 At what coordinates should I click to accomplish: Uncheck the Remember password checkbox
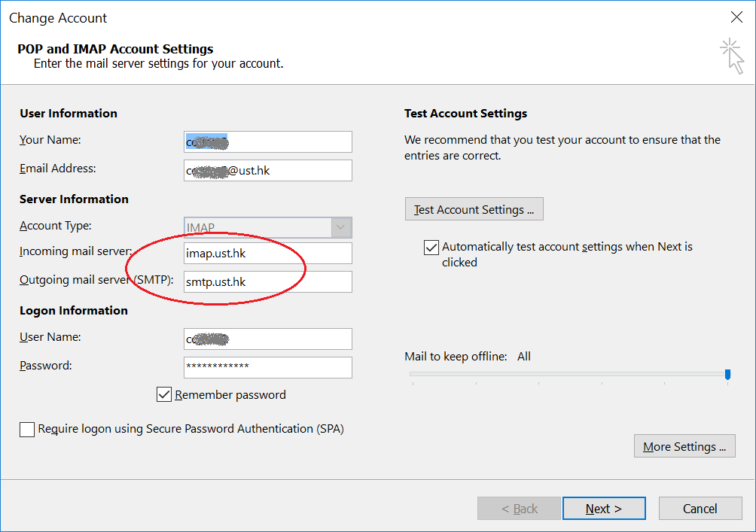(x=164, y=394)
